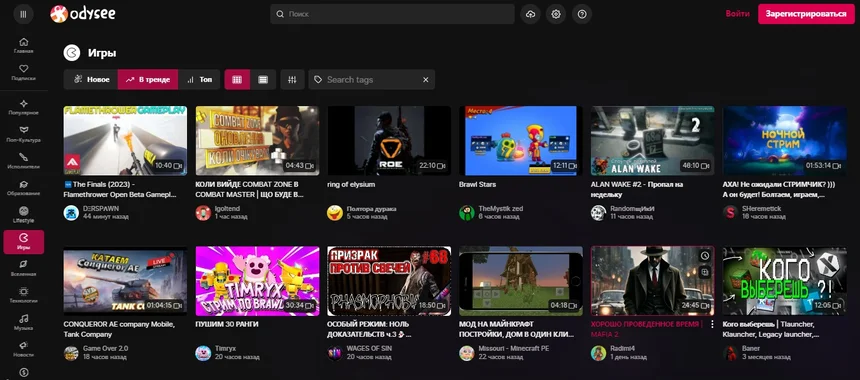Open Подписки in the sidebar

pos(24,72)
